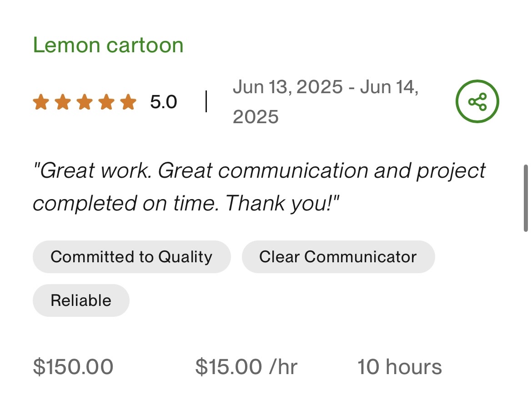Click the divider between rating and date

[206, 101]
